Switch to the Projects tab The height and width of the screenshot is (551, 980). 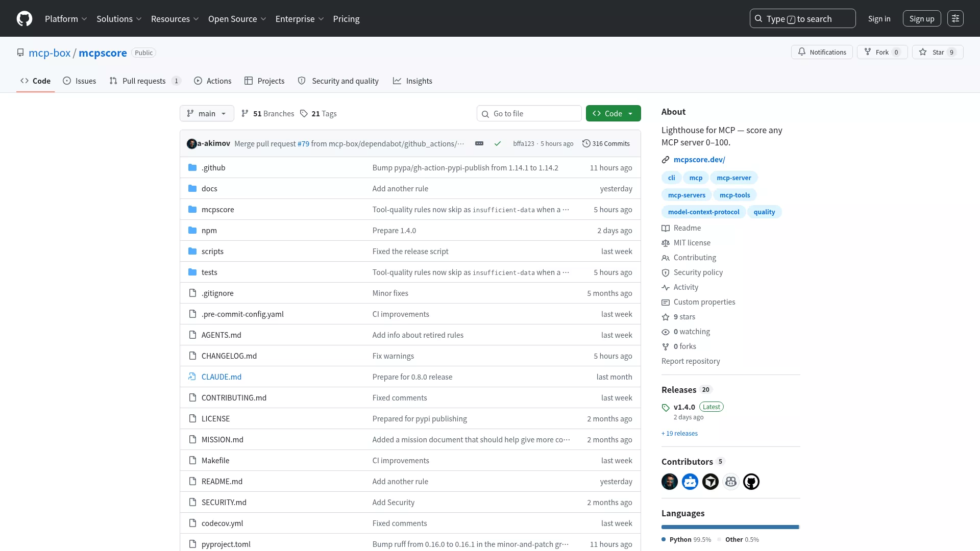click(264, 81)
